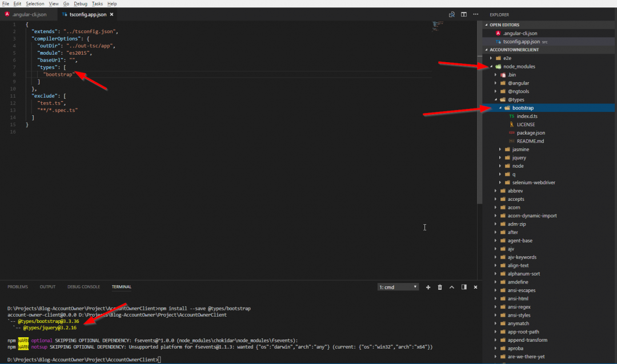
Task: Open index.d.ts in the bootstrap folder
Action: pyautogui.click(x=527, y=116)
